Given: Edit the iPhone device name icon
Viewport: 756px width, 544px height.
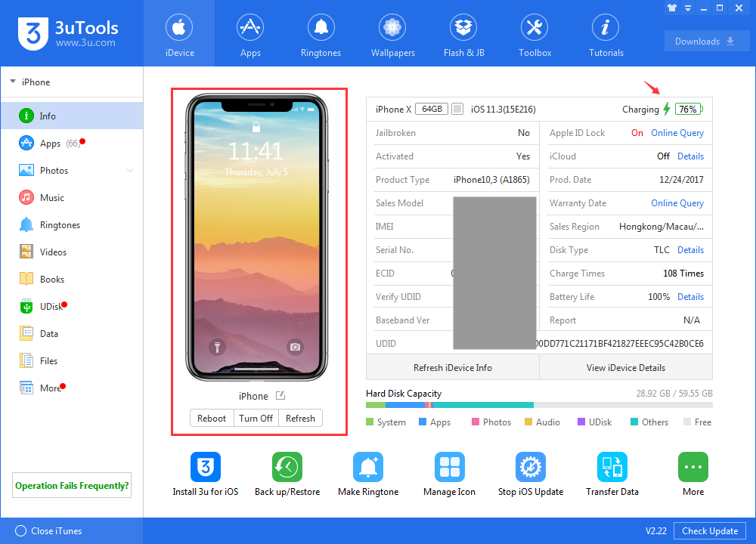Looking at the screenshot, I should pos(280,396).
